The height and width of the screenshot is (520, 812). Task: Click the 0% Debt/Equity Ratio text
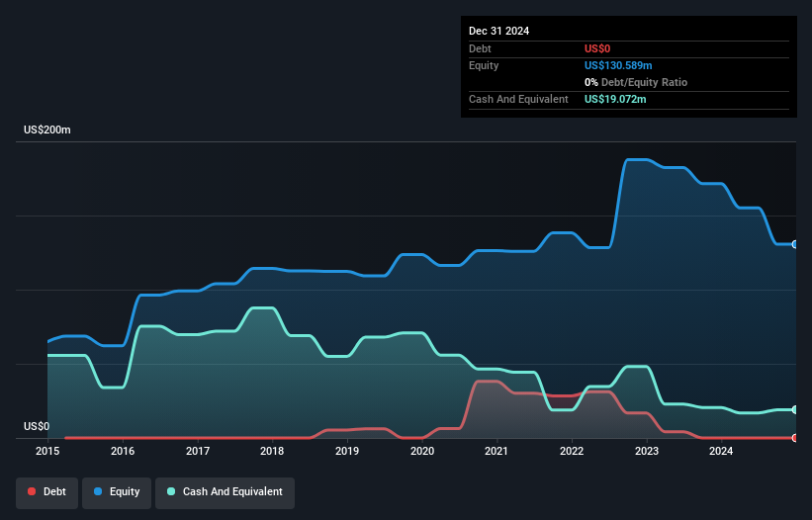[636, 82]
